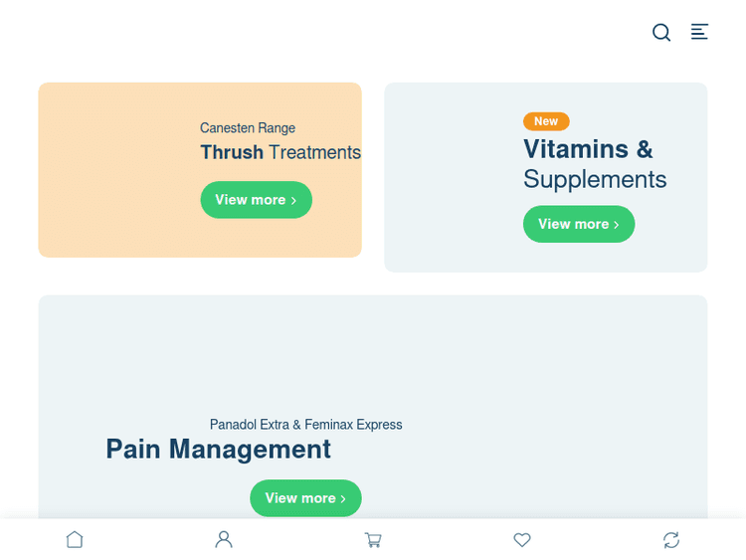Click View more under Pain Management

tap(304, 498)
